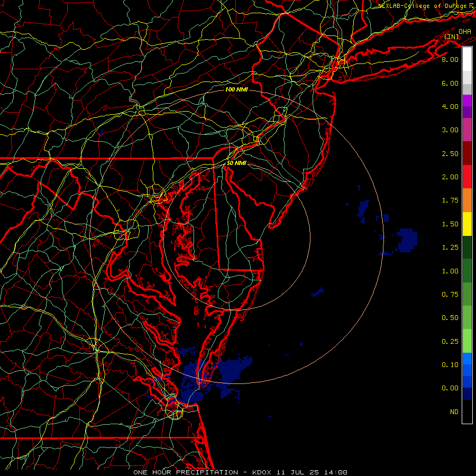Select the black ND swatch at the legend bottom

467,411
